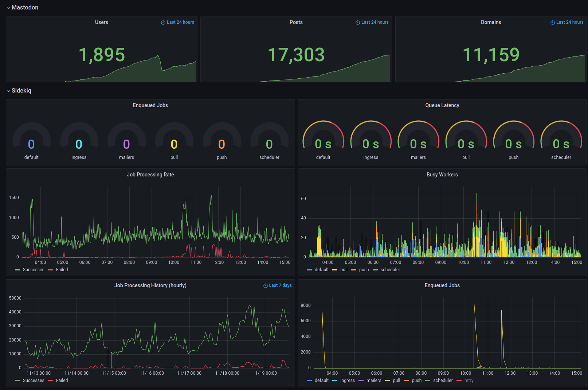Click the retry legend item in Enqueued Jobs

pyautogui.click(x=469, y=381)
